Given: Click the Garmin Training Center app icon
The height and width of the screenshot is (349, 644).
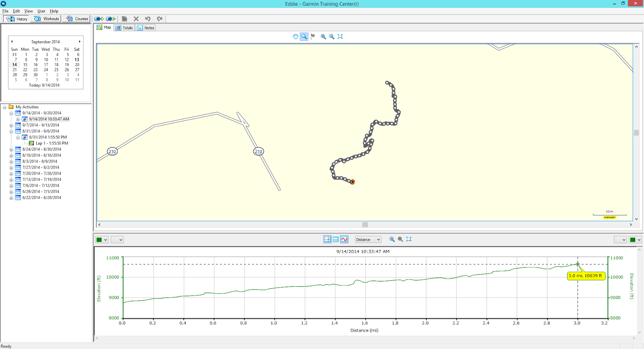Looking at the screenshot, I should (4, 4).
